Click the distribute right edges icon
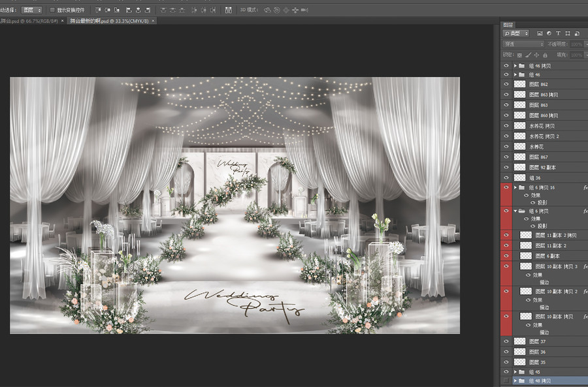Image resolution: width=588 pixels, height=387 pixels. coord(213,10)
